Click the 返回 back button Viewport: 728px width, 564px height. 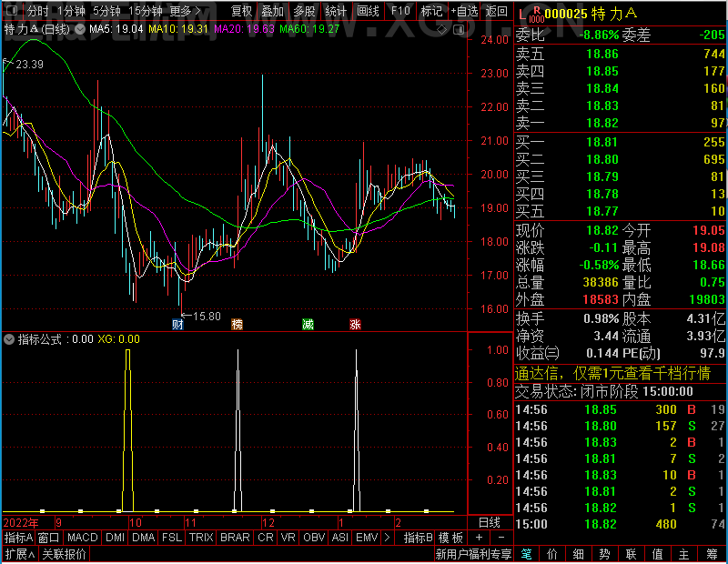(x=496, y=11)
